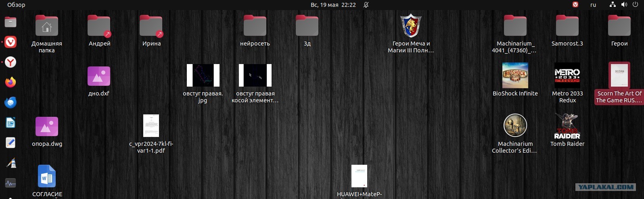Open the wired network status icon

pyautogui.click(x=613, y=5)
